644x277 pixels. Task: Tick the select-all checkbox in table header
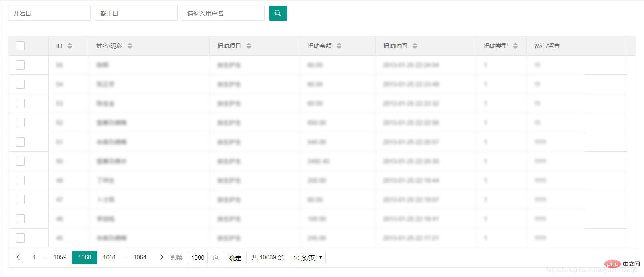click(x=20, y=46)
